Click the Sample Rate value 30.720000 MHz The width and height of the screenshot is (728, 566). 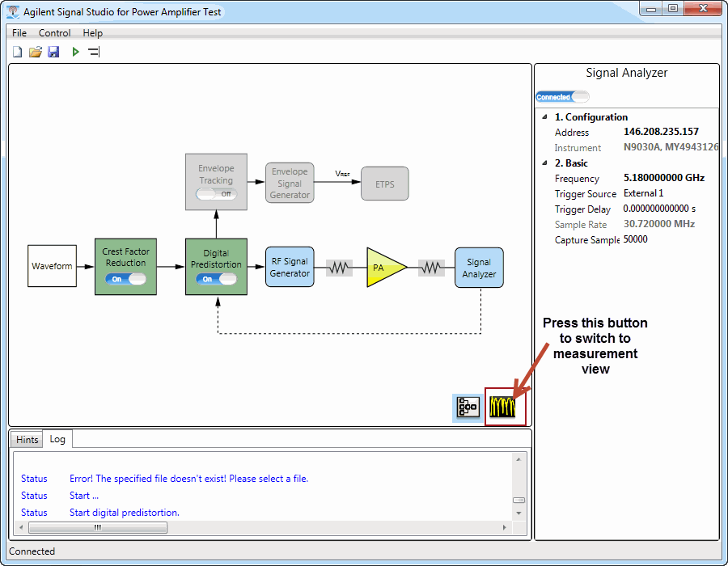coord(658,224)
